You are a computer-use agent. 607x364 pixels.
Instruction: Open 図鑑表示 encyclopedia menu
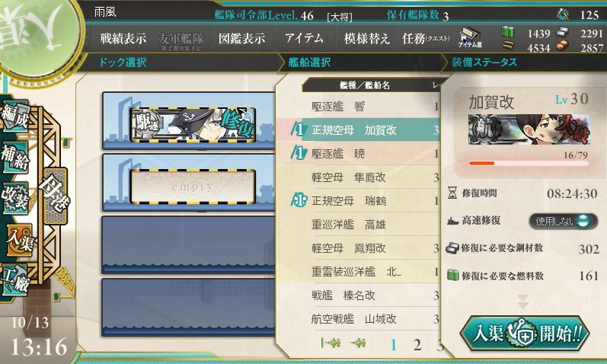241,38
